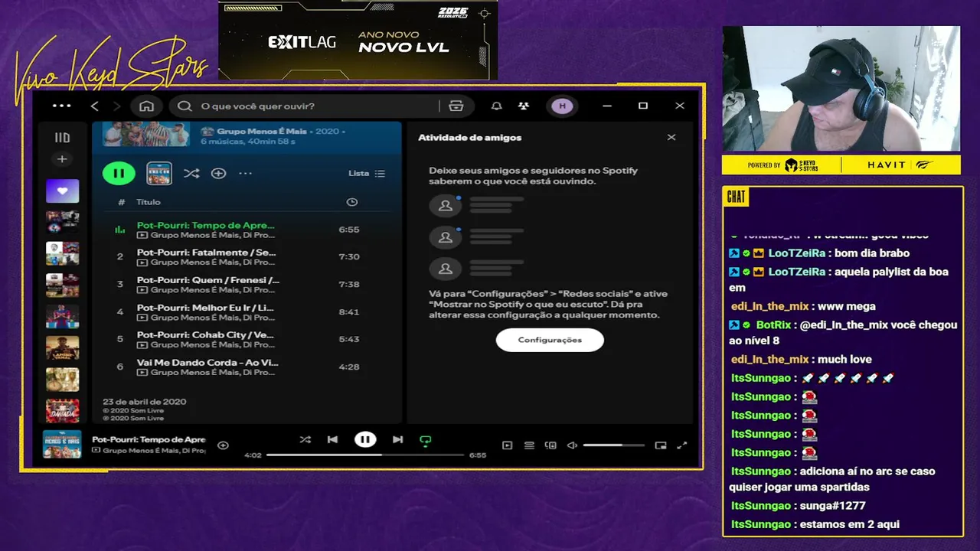Open the Liked Songs heart playlist
The width and height of the screenshot is (980, 551).
62,191
